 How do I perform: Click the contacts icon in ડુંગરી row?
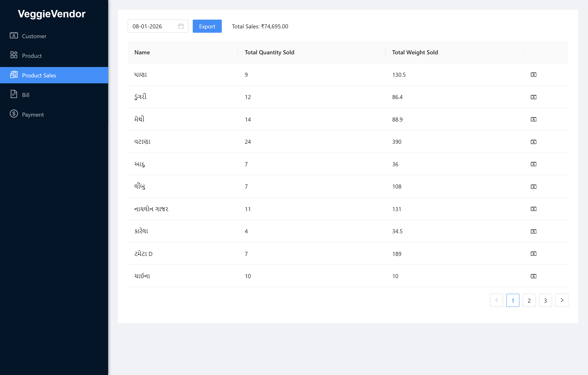click(533, 97)
